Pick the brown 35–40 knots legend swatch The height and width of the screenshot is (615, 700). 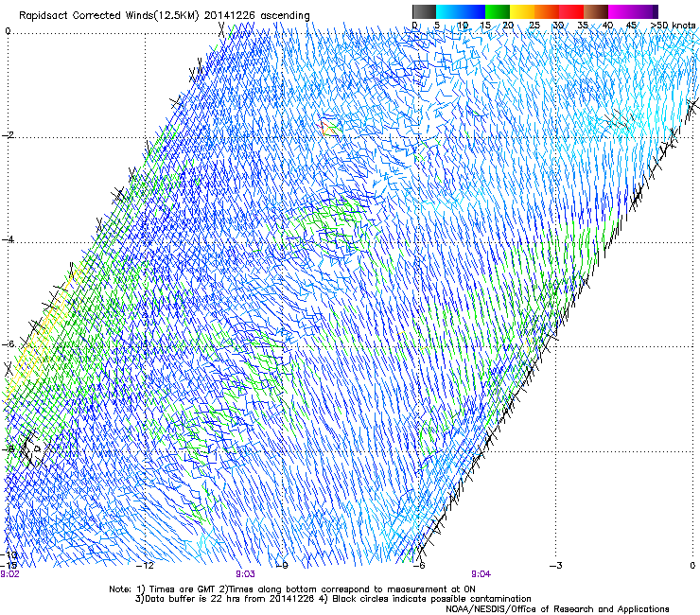pos(596,11)
